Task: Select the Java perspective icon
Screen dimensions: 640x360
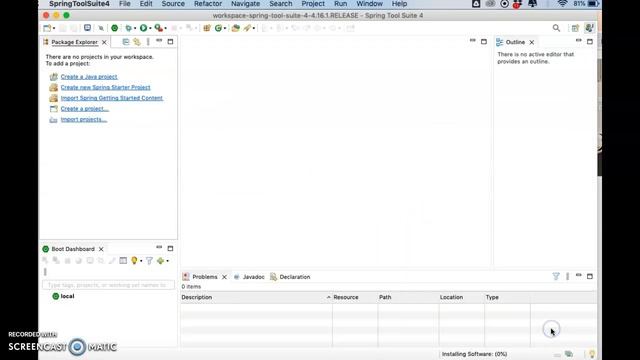Action: pos(589,28)
